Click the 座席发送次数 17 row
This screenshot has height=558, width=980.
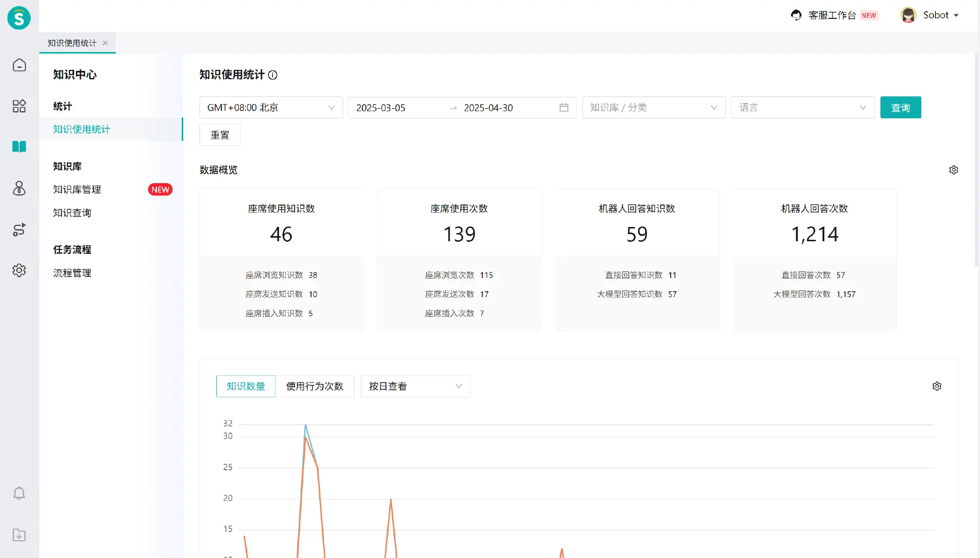click(x=457, y=294)
